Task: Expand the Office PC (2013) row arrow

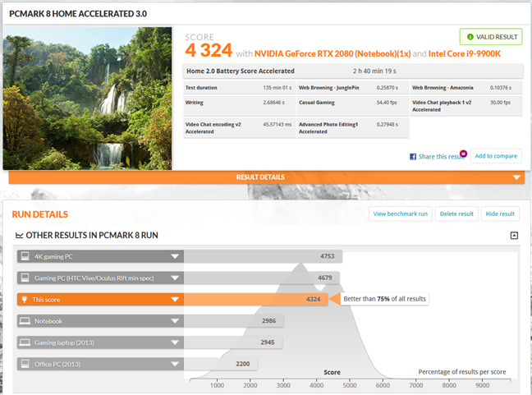Action: 175,364
